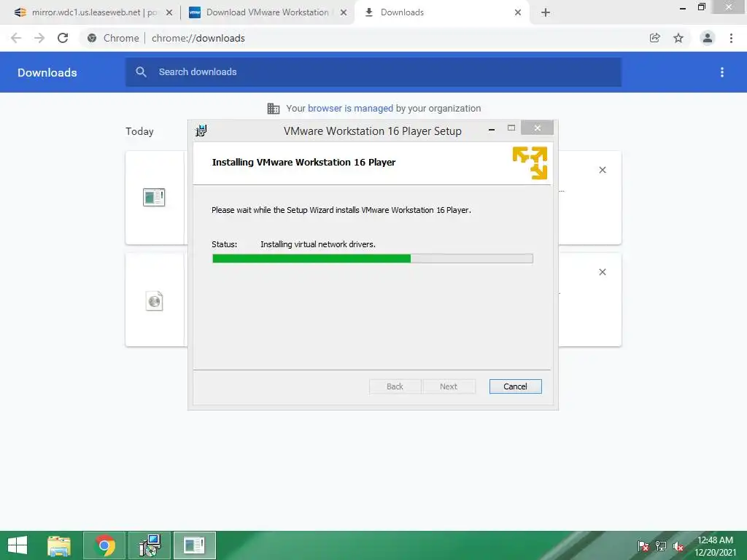This screenshot has width=747, height=560.
Task: Go forward in Chrome
Action: tap(39, 38)
